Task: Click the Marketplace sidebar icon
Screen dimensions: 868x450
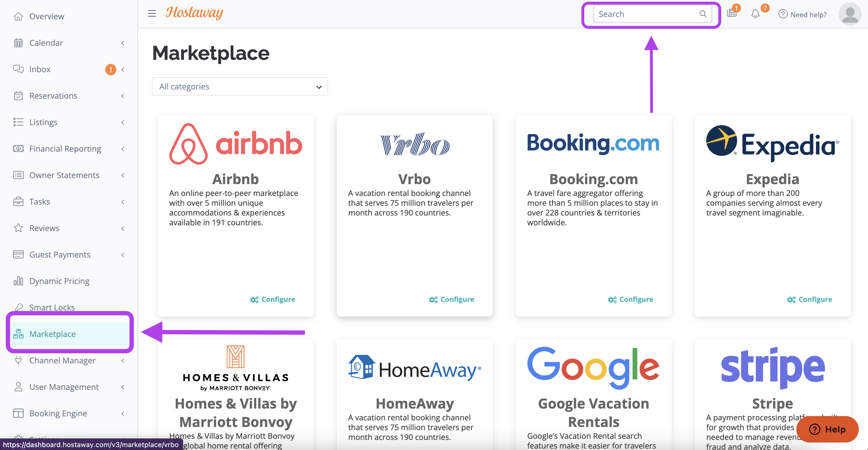Action: (18, 334)
